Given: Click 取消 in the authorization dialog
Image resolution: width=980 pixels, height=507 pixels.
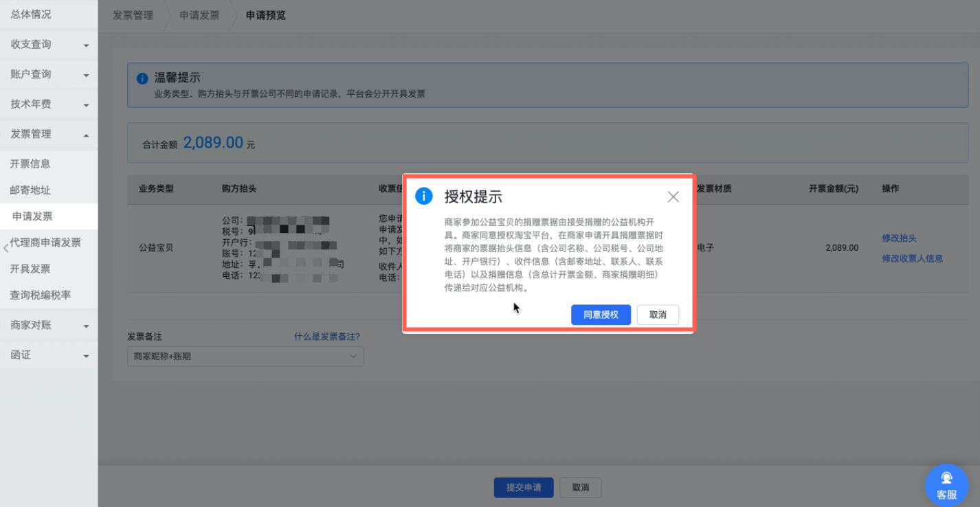Looking at the screenshot, I should click(x=658, y=315).
